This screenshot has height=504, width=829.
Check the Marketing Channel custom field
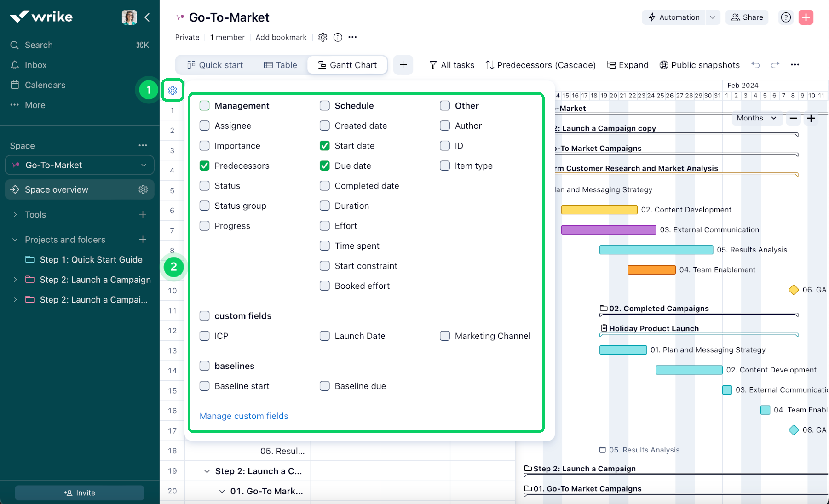445,336
